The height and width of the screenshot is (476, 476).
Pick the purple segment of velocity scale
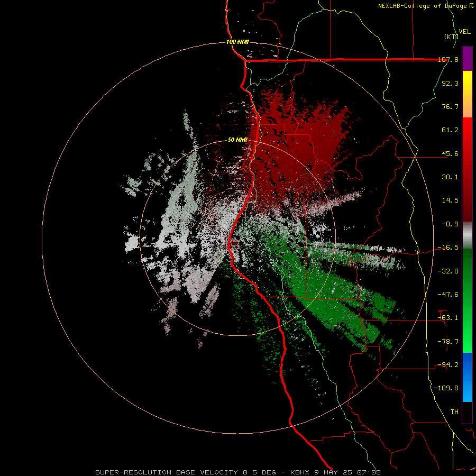[467, 59]
